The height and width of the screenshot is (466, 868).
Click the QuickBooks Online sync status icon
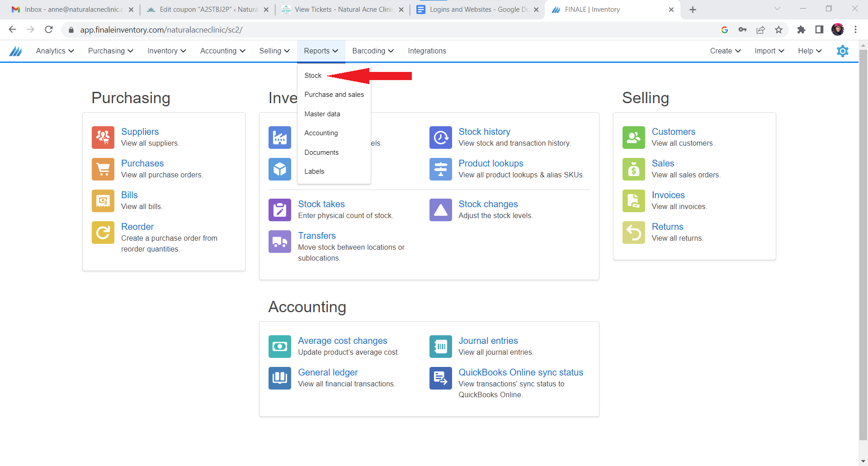point(441,378)
